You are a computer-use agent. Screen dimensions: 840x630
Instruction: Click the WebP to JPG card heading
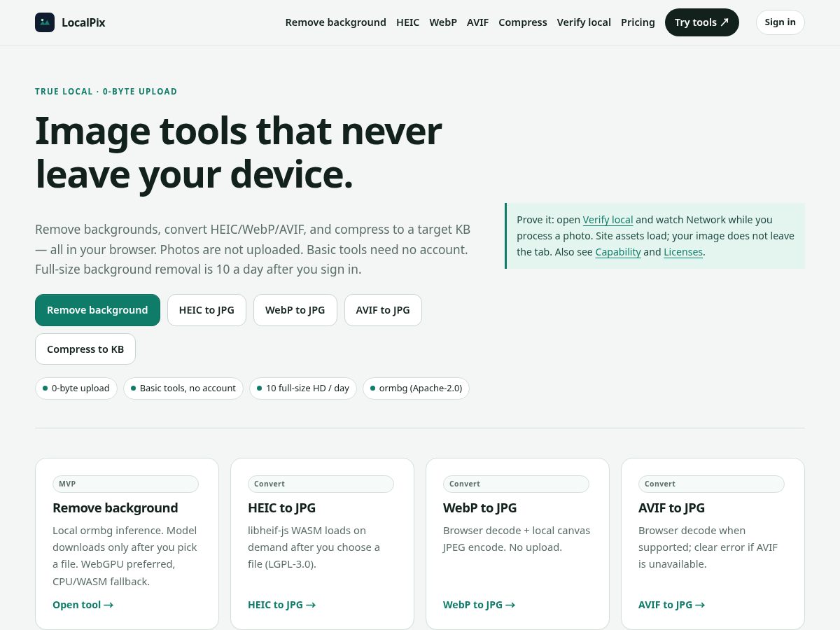tap(479, 508)
